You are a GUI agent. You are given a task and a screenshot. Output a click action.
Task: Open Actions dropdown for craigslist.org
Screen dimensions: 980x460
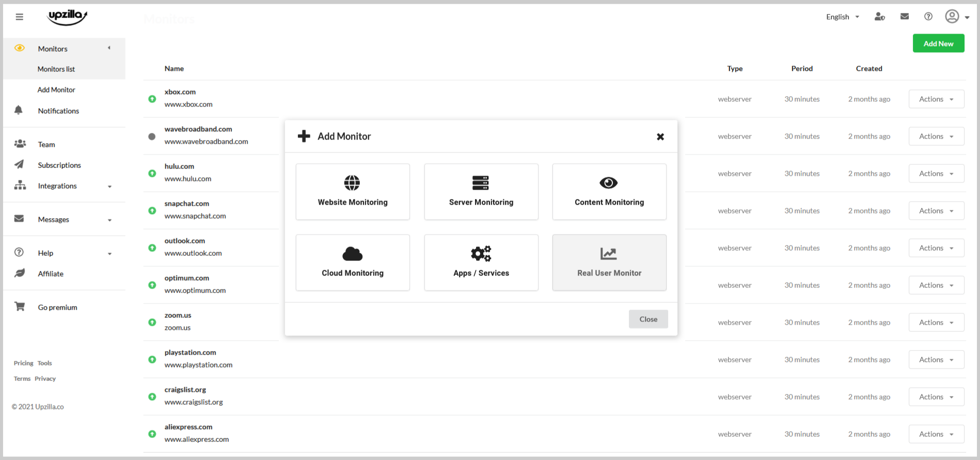(x=937, y=396)
